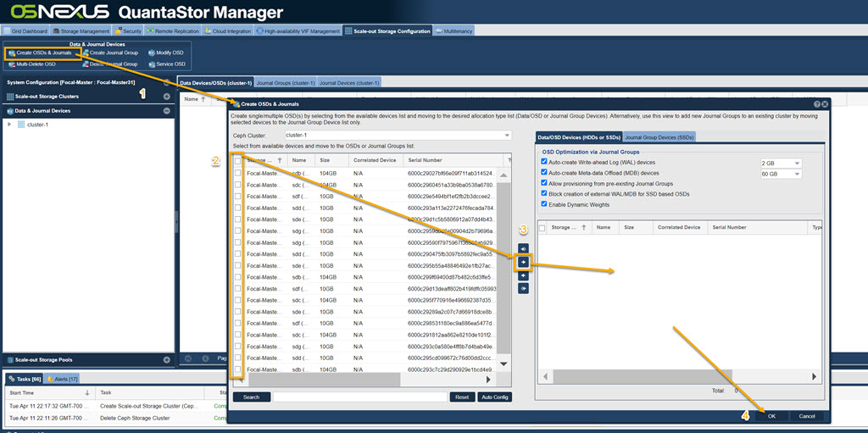Expand the Scale-out Storage Clusters section
The image size is (868, 433).
[x=167, y=97]
